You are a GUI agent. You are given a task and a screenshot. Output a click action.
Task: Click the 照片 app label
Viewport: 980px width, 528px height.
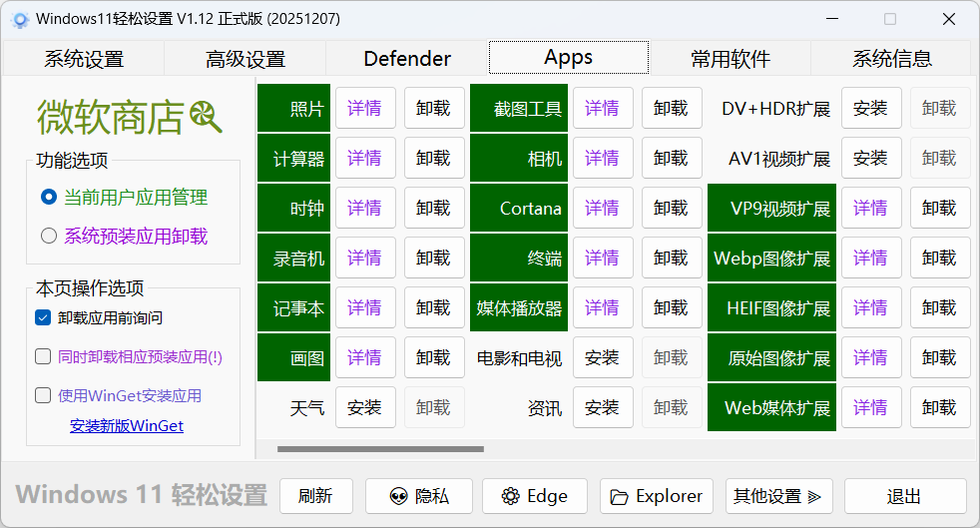(293, 108)
